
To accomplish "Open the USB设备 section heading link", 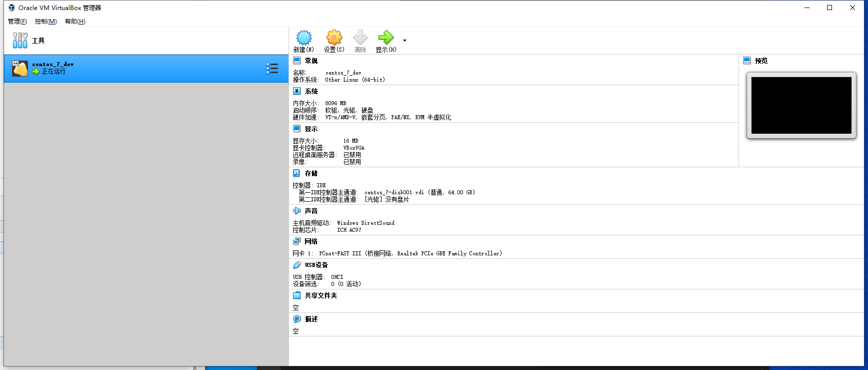I will pos(316,265).
